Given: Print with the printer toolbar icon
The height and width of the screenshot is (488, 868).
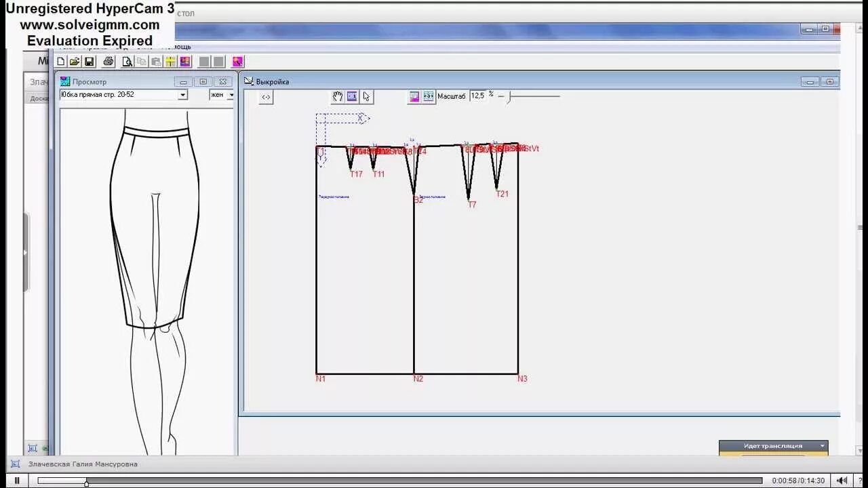Looking at the screenshot, I should coord(108,62).
